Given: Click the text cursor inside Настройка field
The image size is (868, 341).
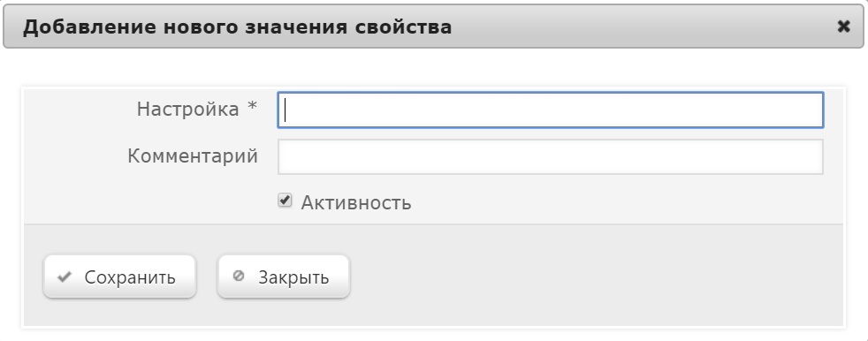Looking at the screenshot, I should pos(286,110).
